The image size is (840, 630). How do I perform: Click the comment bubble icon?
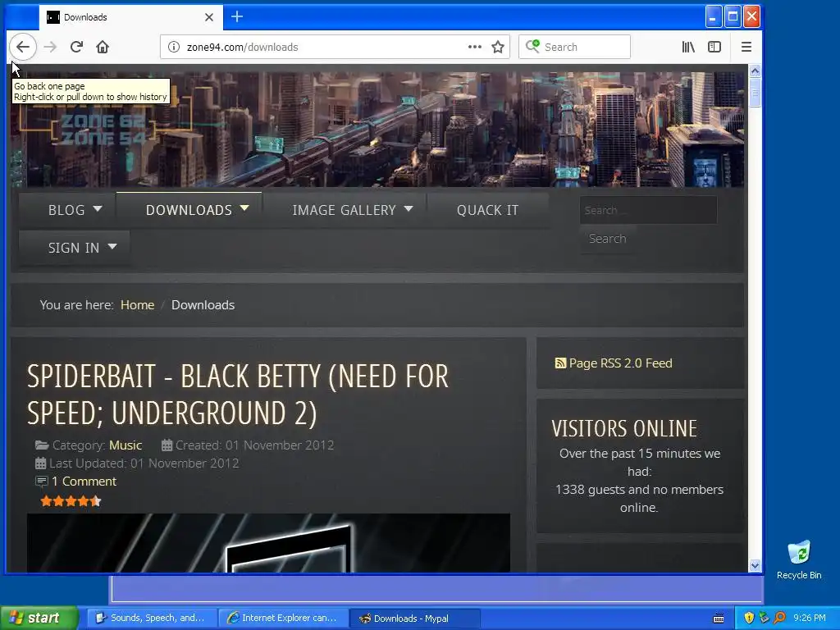click(x=41, y=482)
